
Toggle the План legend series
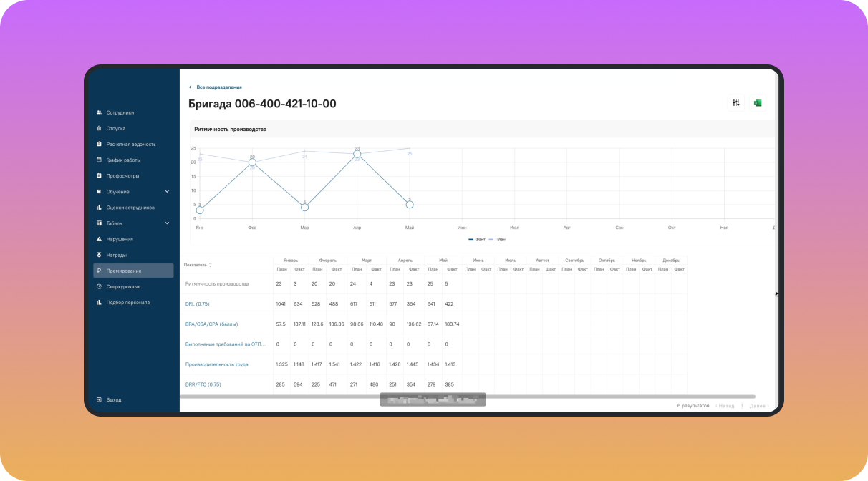pyautogui.click(x=496, y=240)
